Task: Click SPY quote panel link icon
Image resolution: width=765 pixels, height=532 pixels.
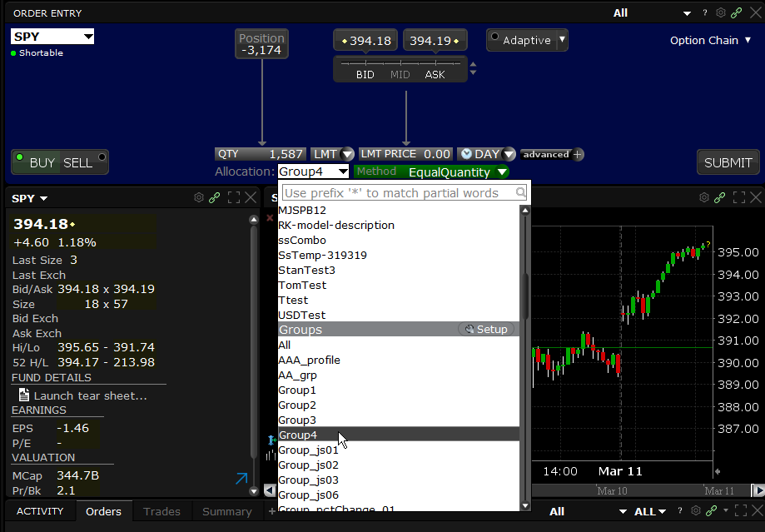Action: [214, 197]
